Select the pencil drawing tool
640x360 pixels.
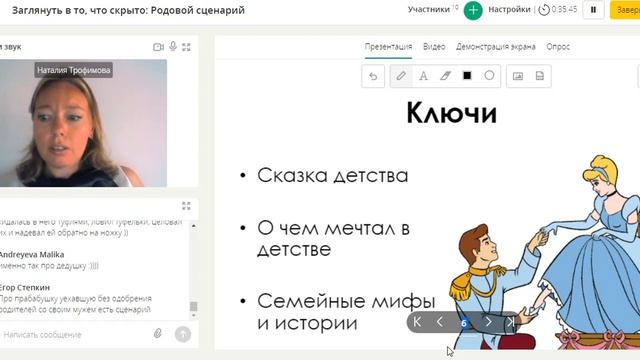[x=401, y=76]
